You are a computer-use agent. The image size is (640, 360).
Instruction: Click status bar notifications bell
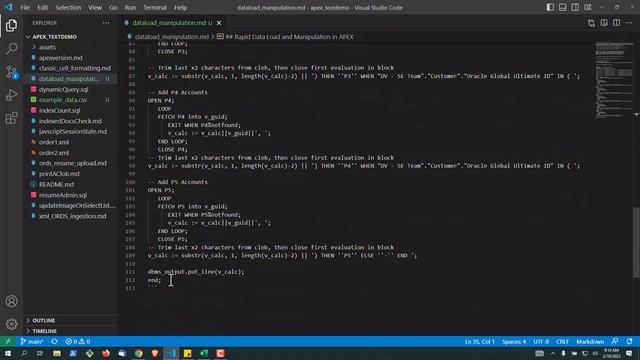[x=629, y=342]
